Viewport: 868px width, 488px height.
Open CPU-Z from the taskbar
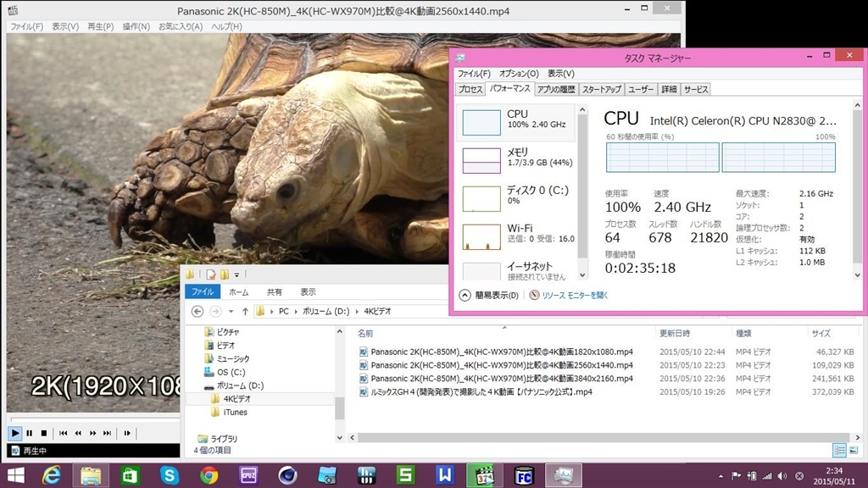pyautogui.click(x=248, y=475)
